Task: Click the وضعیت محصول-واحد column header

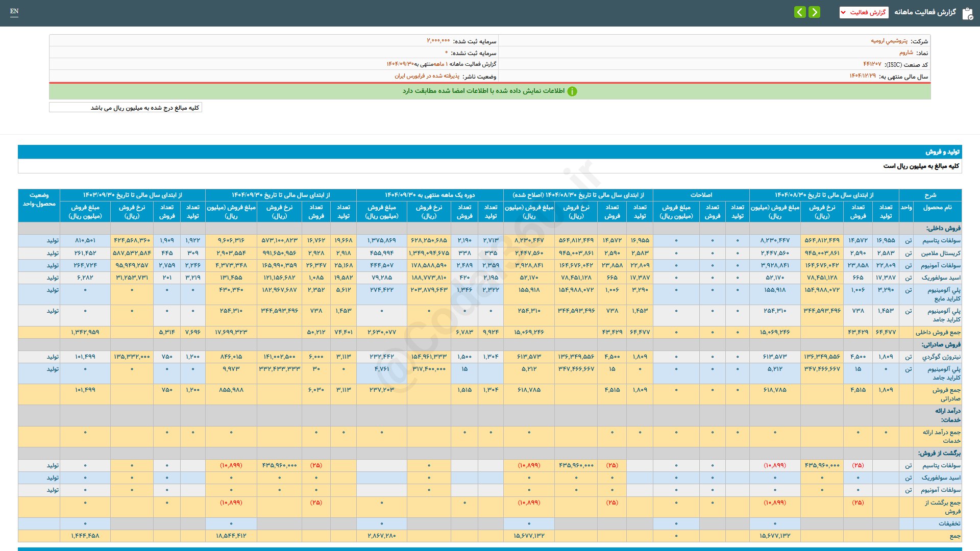Action: 39,199
